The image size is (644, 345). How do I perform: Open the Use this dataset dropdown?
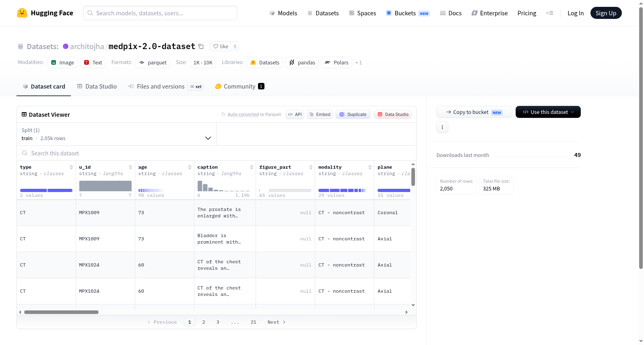pos(548,112)
